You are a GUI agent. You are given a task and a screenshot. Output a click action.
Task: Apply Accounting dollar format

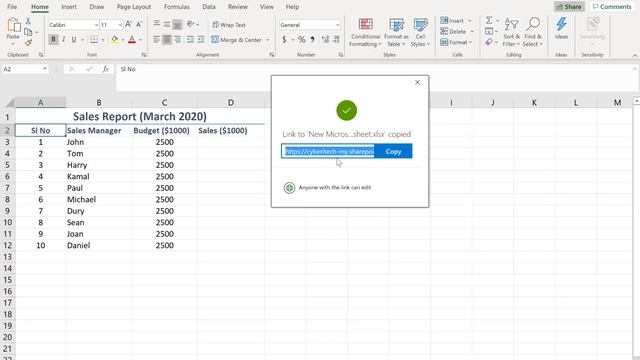284,40
